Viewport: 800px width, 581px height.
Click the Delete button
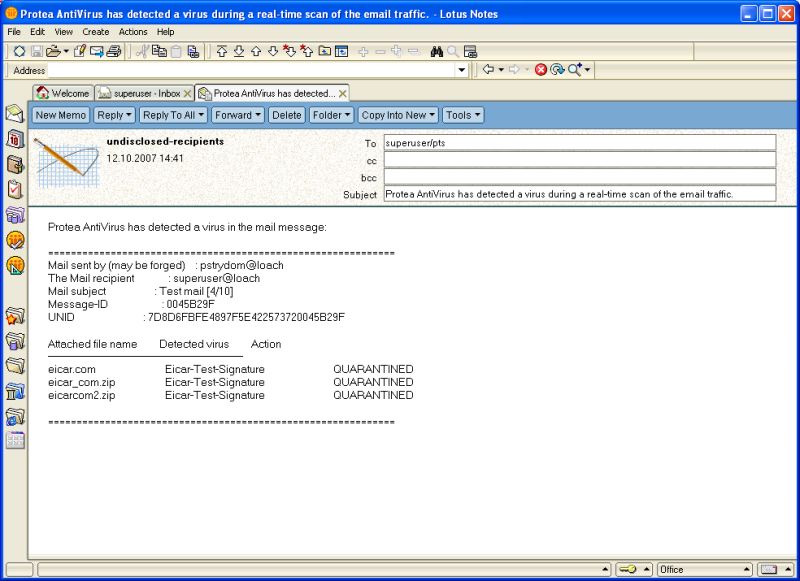click(286, 115)
